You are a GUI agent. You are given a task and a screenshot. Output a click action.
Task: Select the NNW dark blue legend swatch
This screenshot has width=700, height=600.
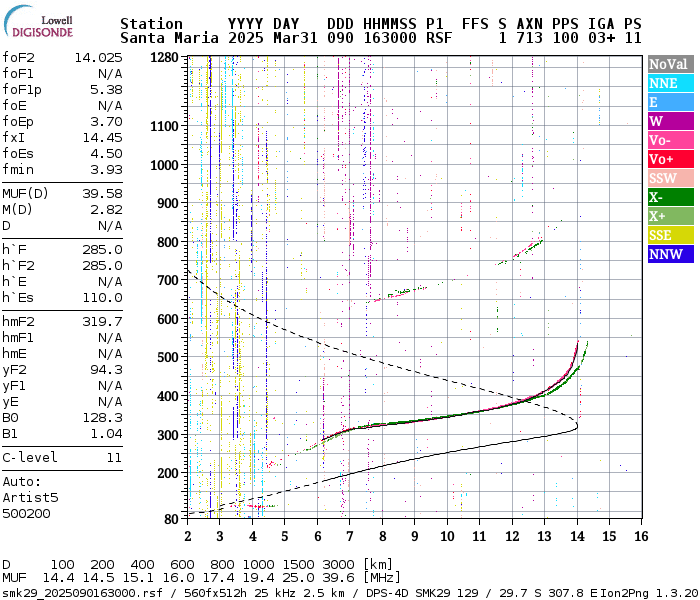[x=670, y=255]
